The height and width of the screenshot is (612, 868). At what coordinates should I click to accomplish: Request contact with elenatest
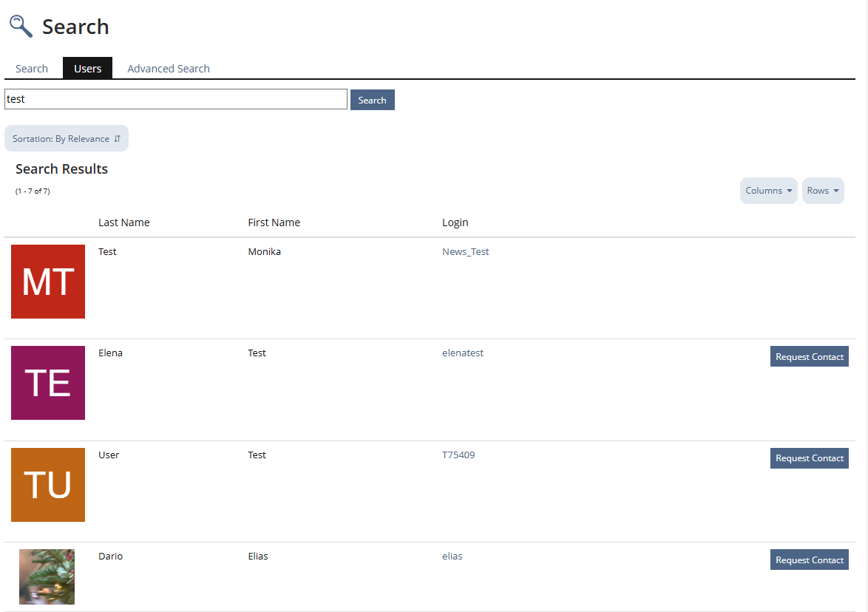coord(810,356)
